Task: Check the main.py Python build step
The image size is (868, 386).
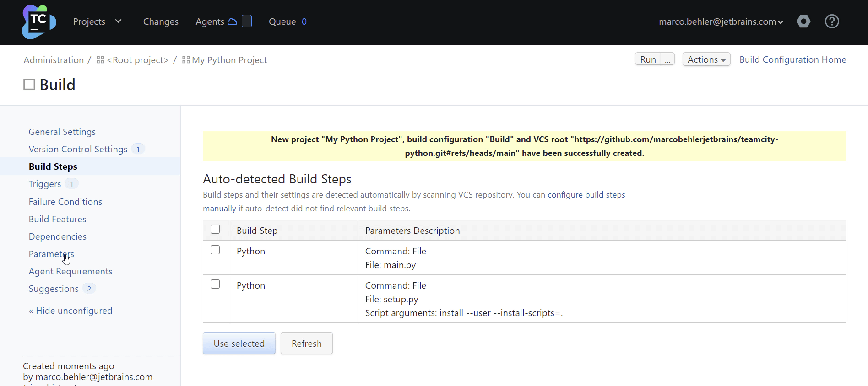Action: click(215, 250)
